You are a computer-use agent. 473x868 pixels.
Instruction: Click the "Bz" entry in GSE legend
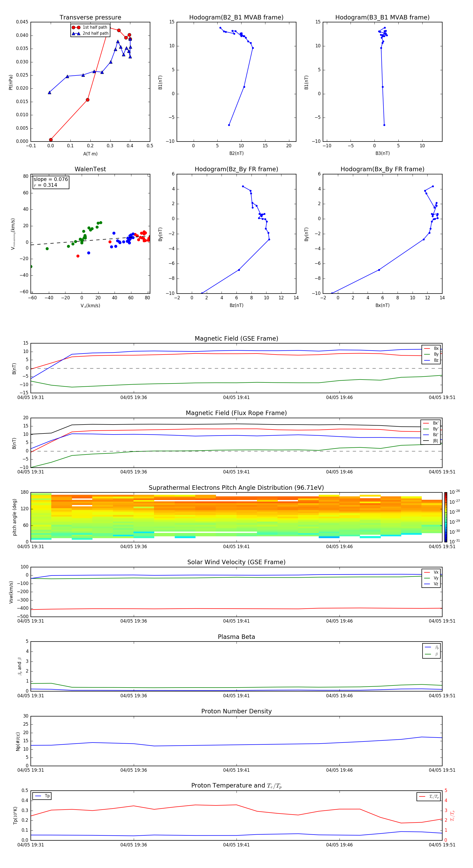point(431,360)
